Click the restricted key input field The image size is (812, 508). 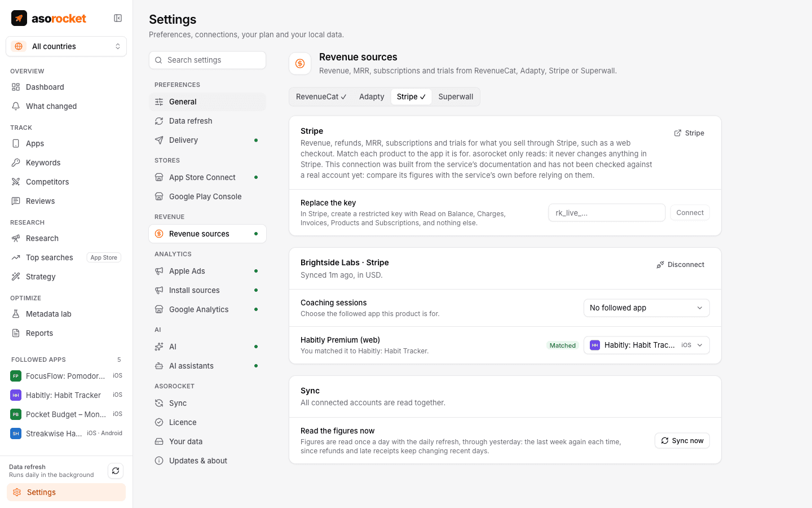tap(607, 213)
